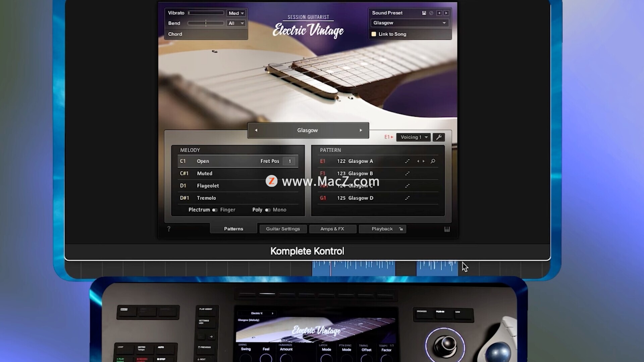Click the Komplete Kontrol title bar
This screenshot has height=362, width=644.
tap(307, 251)
